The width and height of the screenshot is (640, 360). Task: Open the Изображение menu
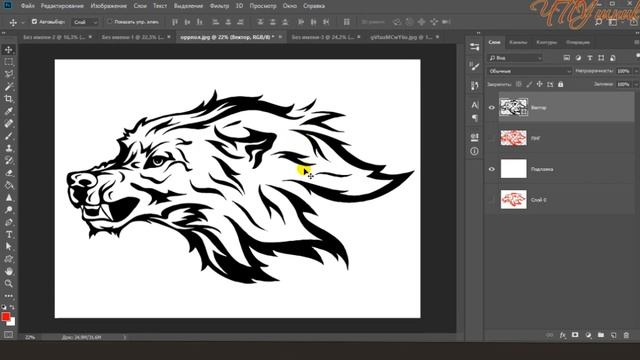point(109,6)
